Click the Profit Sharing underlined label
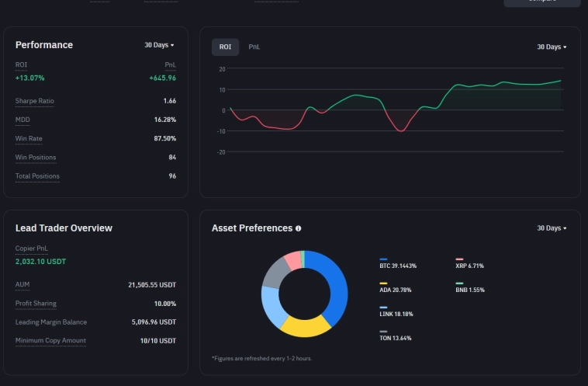Viewport: 588px width, 386px height. pyautogui.click(x=36, y=304)
